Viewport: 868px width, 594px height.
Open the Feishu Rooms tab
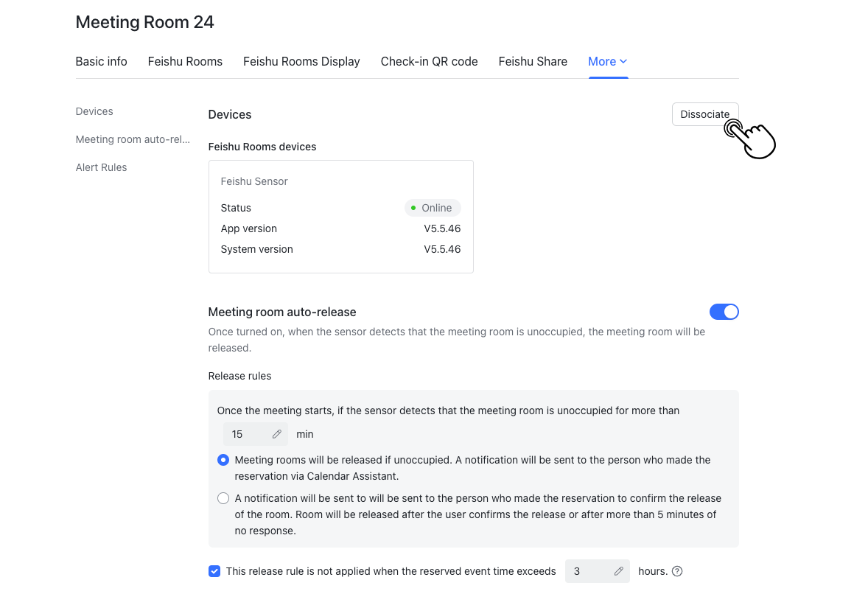185,62
